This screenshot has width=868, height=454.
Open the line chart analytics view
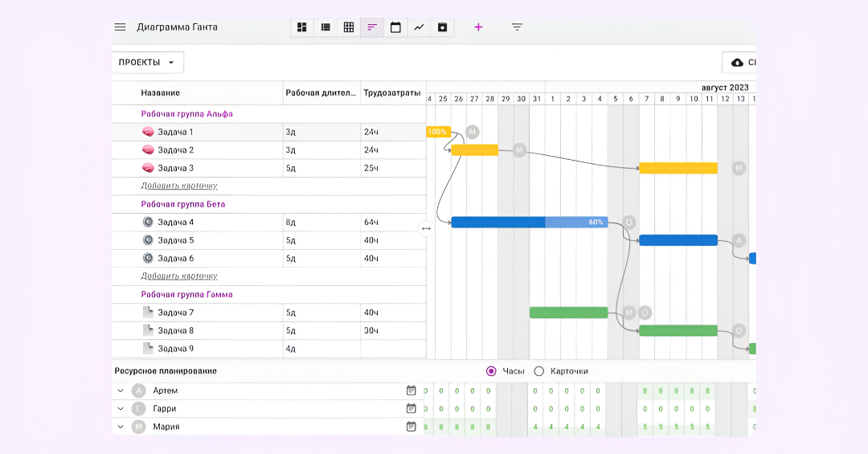pos(419,27)
